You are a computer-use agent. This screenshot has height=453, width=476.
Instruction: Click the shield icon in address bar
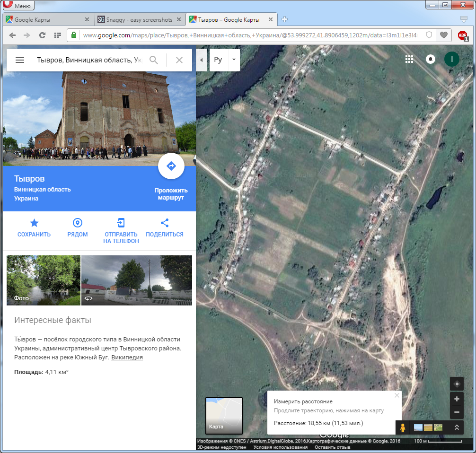pyautogui.click(x=429, y=35)
